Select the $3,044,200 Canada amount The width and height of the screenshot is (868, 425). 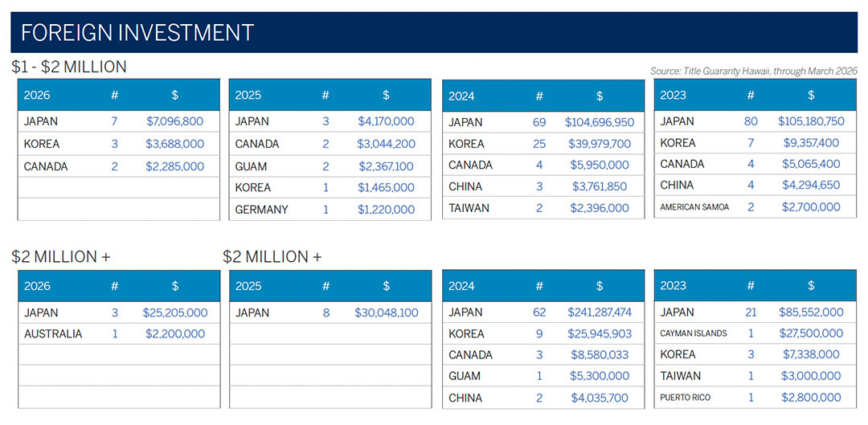click(387, 144)
